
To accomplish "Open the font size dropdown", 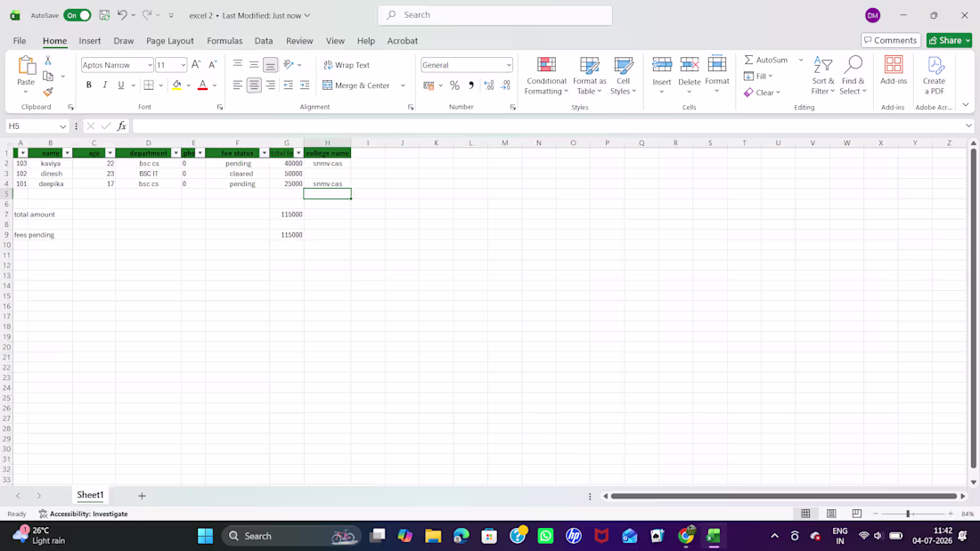I will click(x=183, y=65).
